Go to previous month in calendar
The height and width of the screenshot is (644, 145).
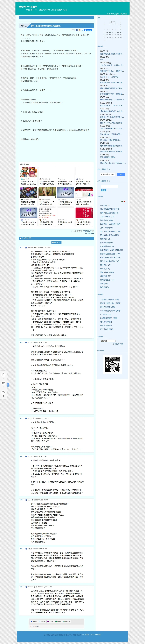[x=104, y=22]
